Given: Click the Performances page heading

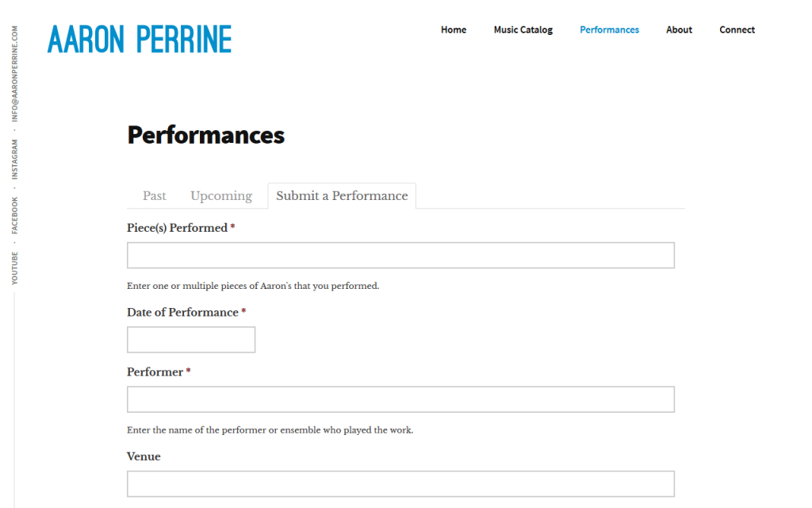Looking at the screenshot, I should point(205,135).
